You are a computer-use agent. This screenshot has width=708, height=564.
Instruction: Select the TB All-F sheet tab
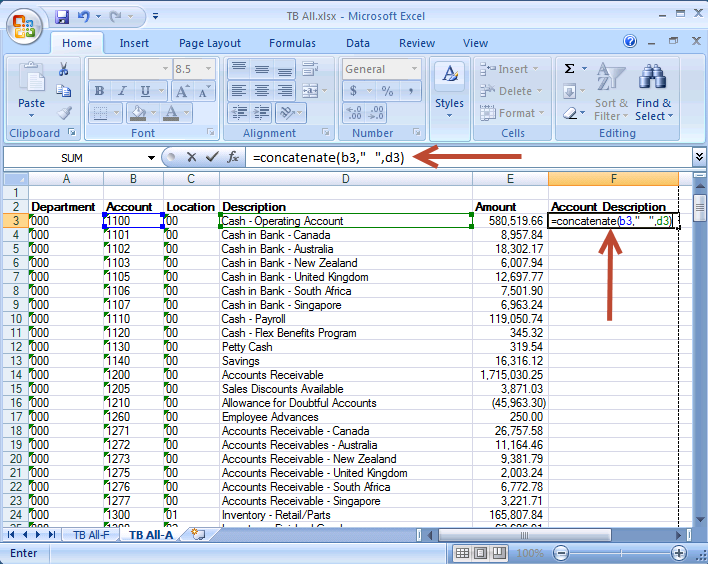(x=91, y=535)
